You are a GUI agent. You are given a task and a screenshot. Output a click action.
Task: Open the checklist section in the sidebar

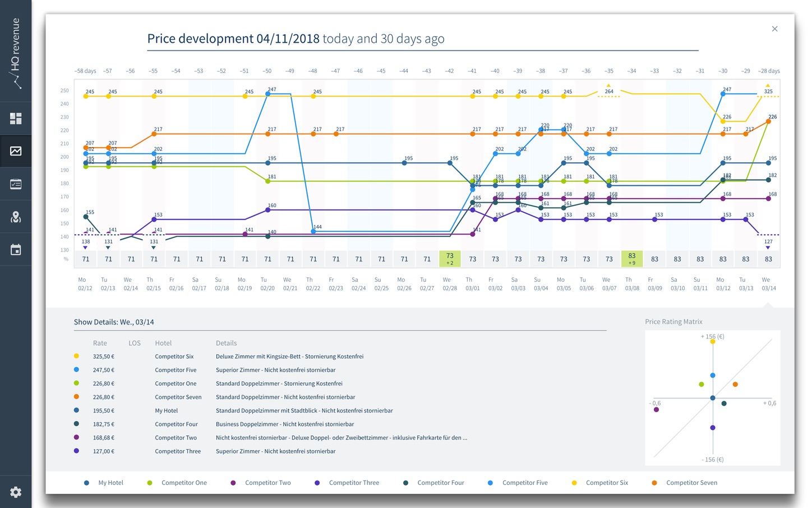coord(16,184)
